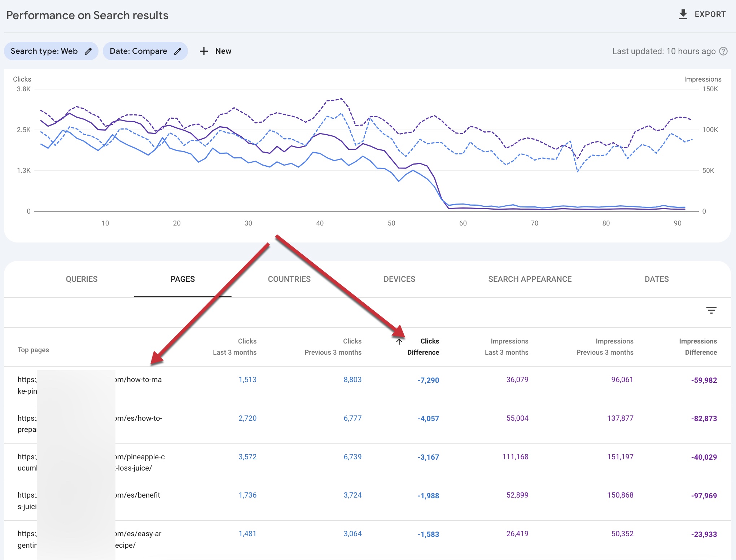Click the sort arrow on Clicks Difference
The image size is (736, 560).
pos(399,341)
